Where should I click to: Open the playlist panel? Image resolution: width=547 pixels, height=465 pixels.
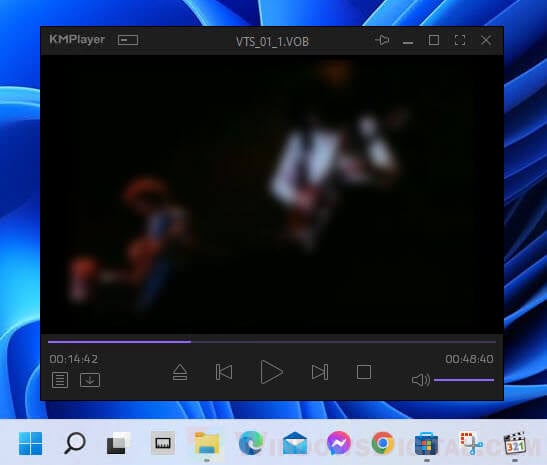(x=60, y=380)
